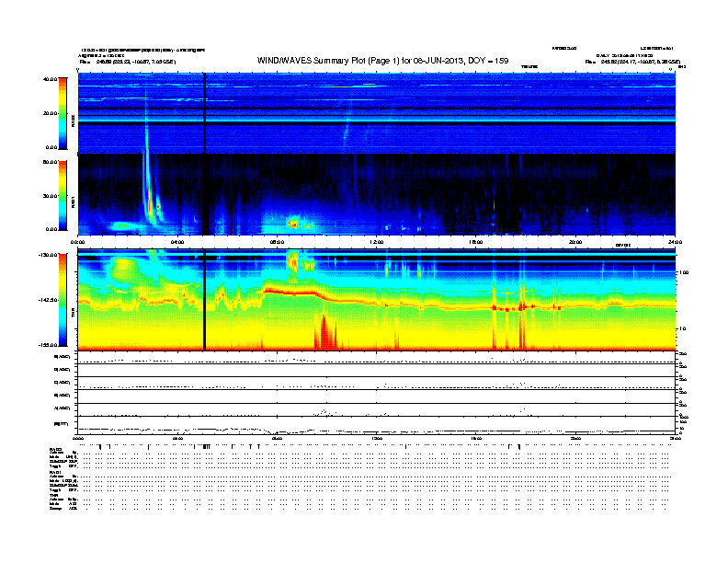Select the 30.00 label on RAD1 scale

[51, 196]
